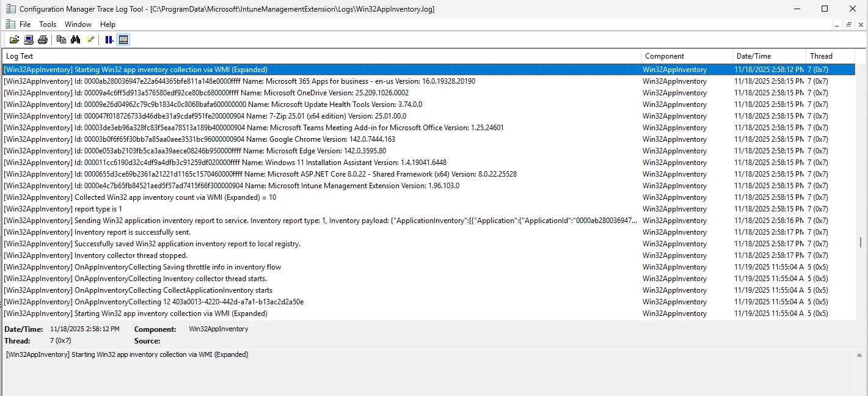868x396 pixels.
Task: Click the details pane Component value Win32AppInventory
Action: point(219,329)
